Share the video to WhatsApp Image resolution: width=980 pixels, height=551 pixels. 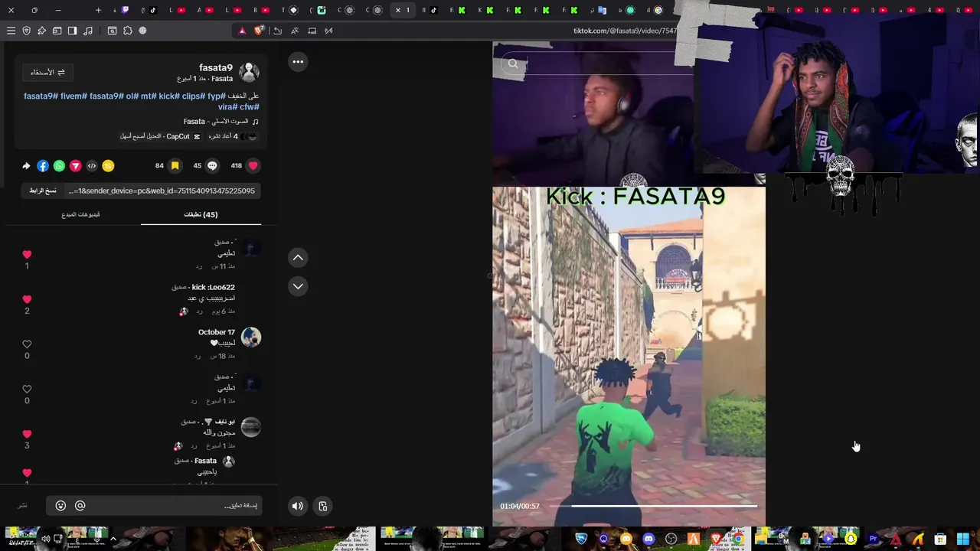tap(59, 165)
